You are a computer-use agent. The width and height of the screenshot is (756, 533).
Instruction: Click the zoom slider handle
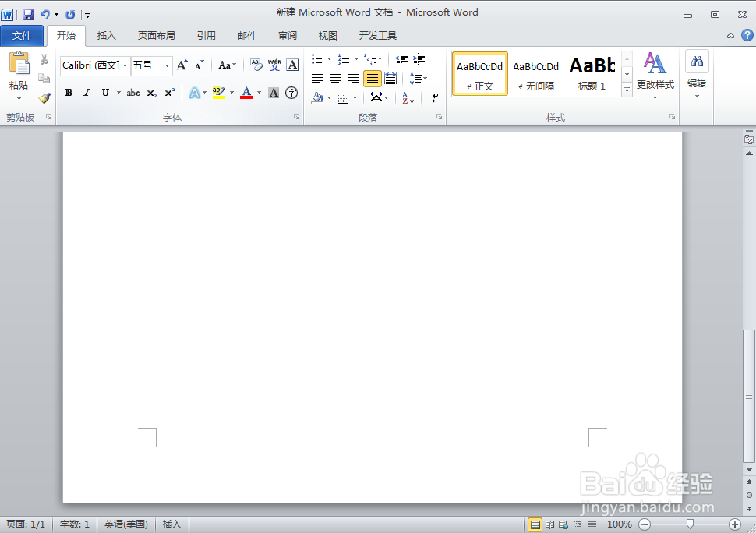690,524
